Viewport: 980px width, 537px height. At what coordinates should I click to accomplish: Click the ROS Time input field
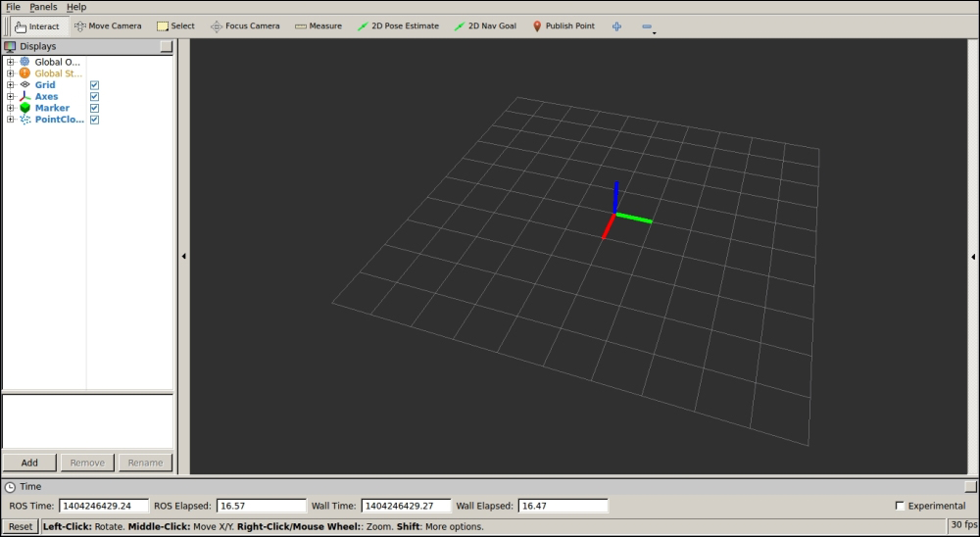(x=104, y=506)
